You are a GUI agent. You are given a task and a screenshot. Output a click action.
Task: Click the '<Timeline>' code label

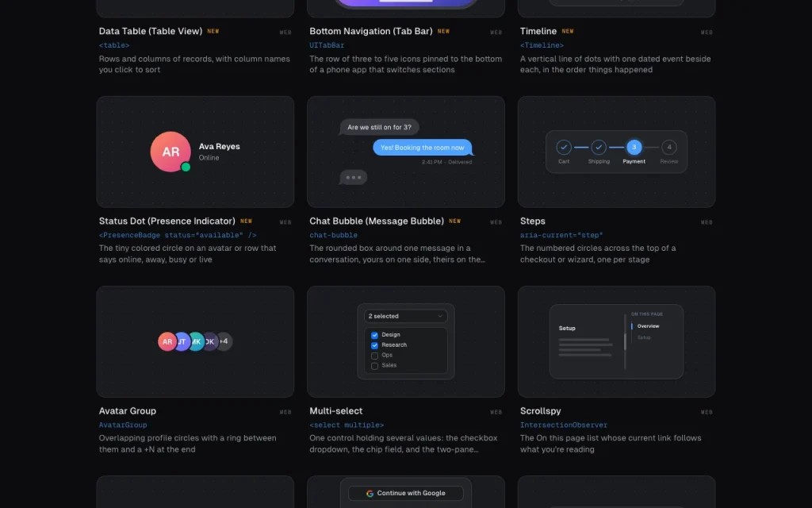[x=542, y=45]
